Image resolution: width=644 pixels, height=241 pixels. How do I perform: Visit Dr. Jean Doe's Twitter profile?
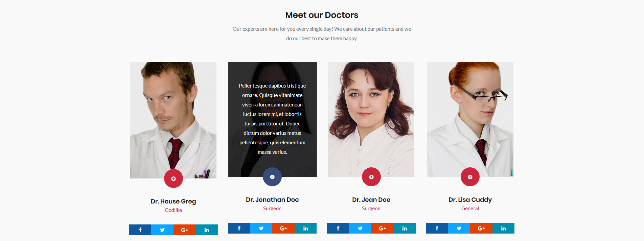[x=360, y=228]
